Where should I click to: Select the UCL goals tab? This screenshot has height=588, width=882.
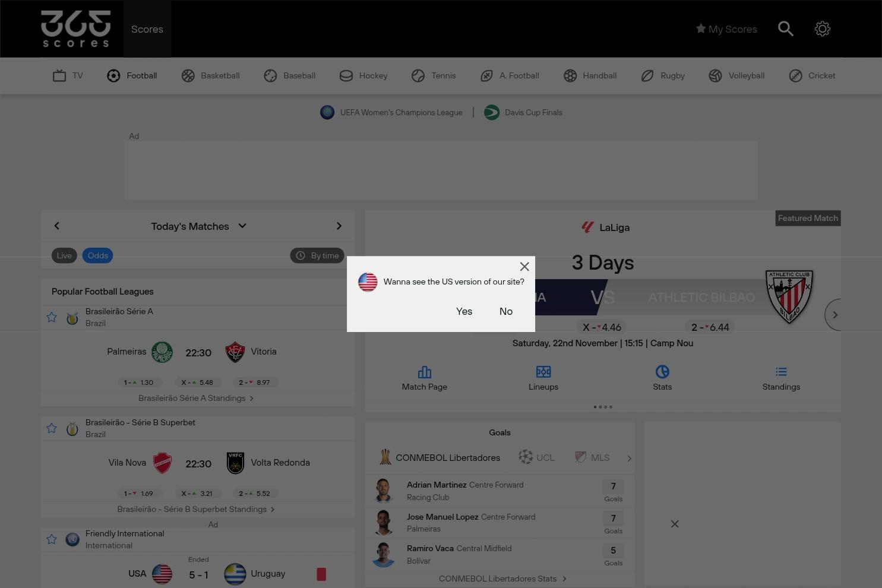click(536, 457)
